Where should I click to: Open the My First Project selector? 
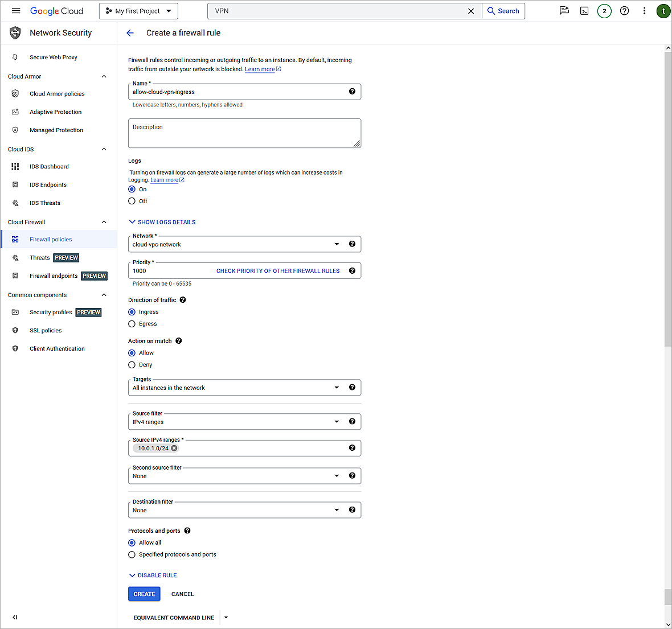(x=138, y=10)
